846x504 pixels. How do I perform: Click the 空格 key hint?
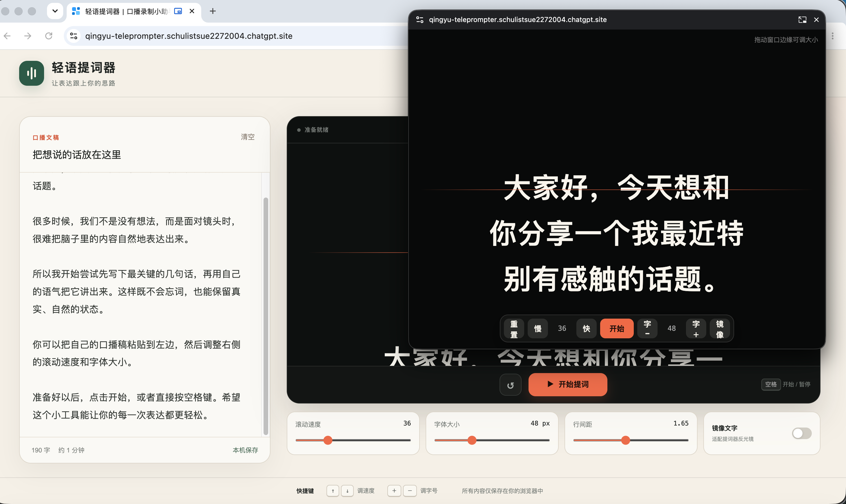pyautogui.click(x=771, y=384)
